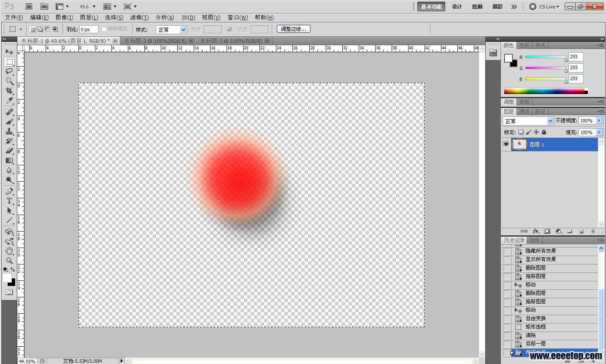606x364 pixels.
Task: Select the Rectangular Marquee tool in toolbox
Action: coord(9,62)
